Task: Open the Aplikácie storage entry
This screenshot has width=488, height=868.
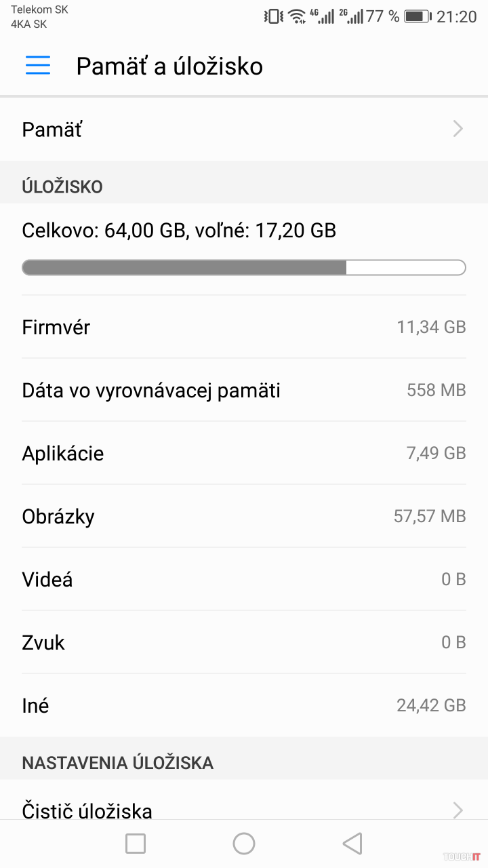Action: click(244, 453)
